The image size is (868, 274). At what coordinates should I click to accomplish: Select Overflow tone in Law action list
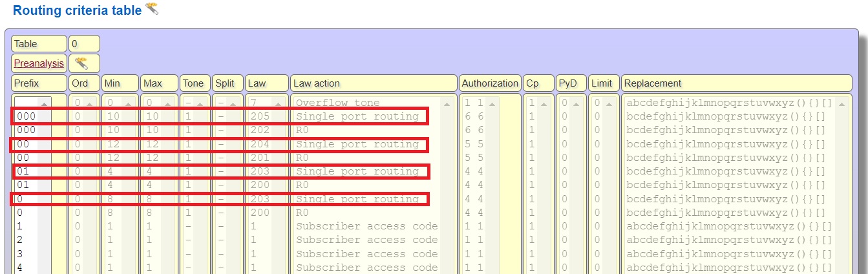(x=338, y=103)
